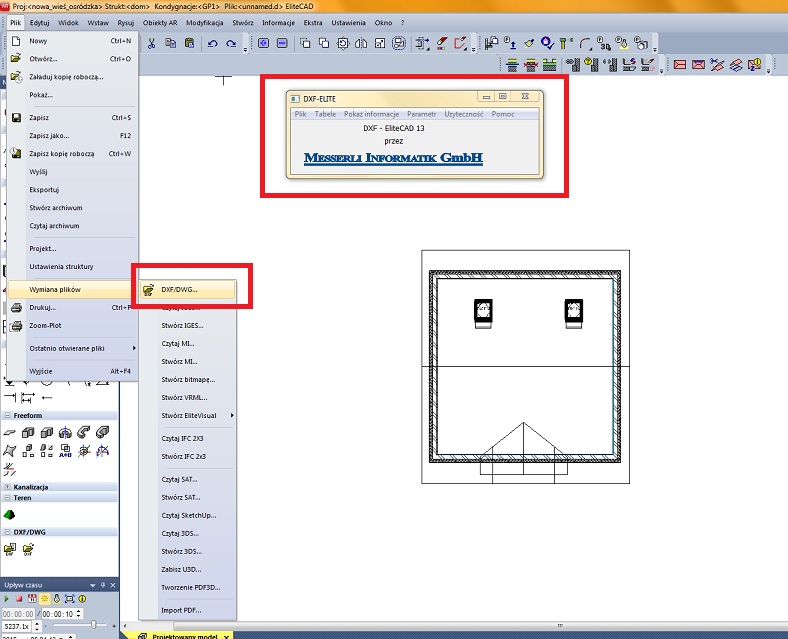This screenshot has height=639, width=788.
Task: Click the Undo arrow icon
Action: (212, 44)
